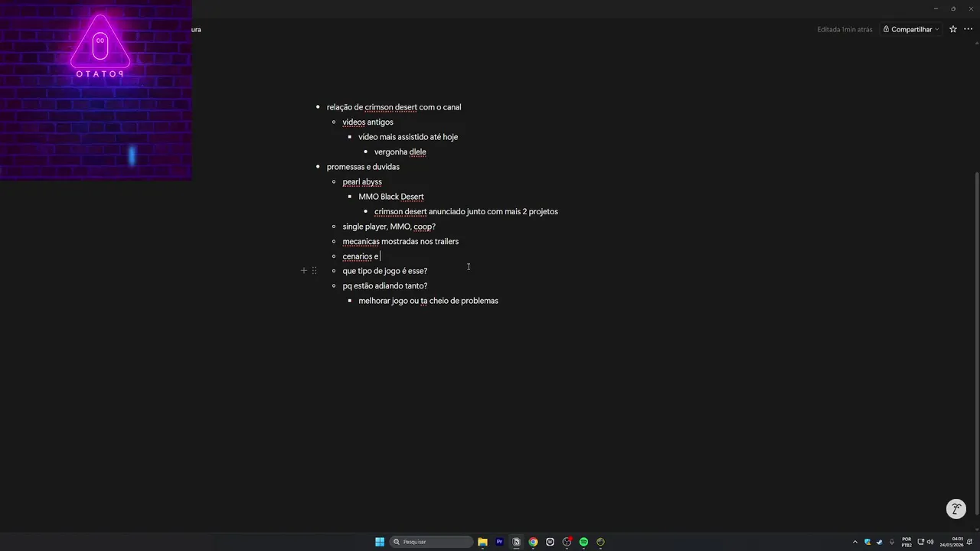Click the line 'vergonha dlele'
Viewport: 980px width, 551px height.
point(400,152)
